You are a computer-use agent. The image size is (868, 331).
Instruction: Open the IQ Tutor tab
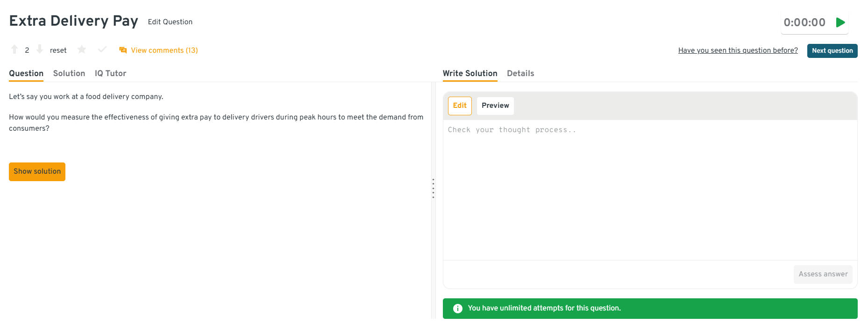pos(110,73)
